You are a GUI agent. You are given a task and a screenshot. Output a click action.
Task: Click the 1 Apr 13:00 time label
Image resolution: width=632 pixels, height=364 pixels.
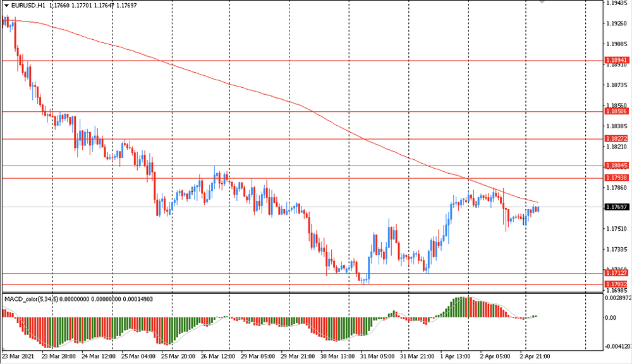click(x=456, y=356)
